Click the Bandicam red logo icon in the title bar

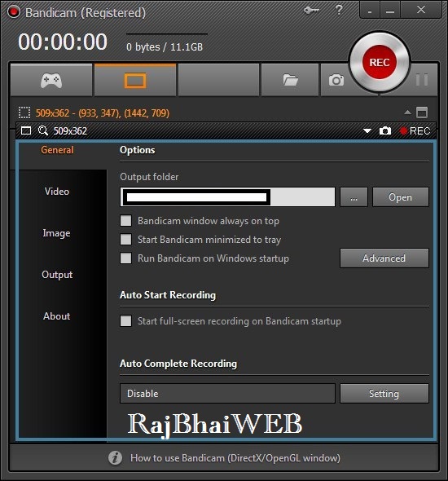[x=14, y=12]
